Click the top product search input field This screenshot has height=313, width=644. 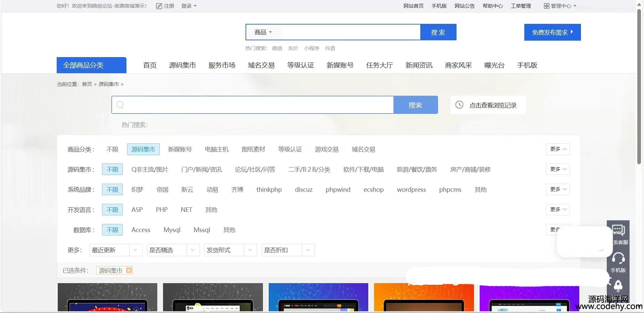tap(350, 32)
